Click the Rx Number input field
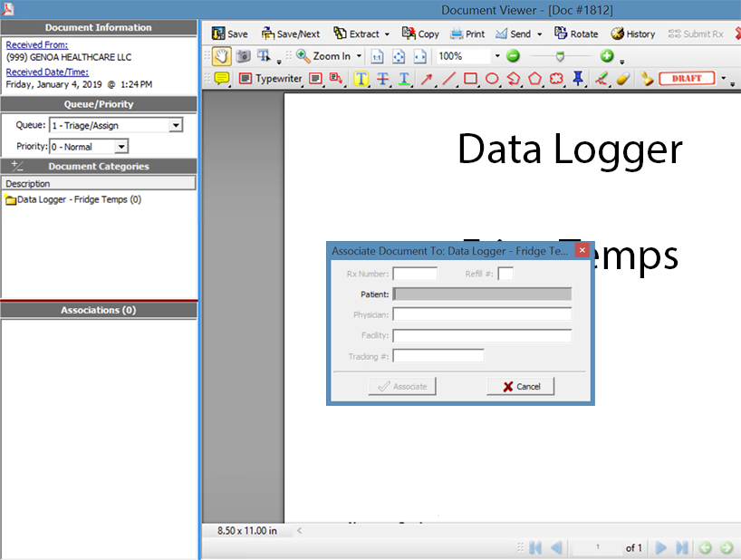Image resolution: width=741 pixels, height=560 pixels. [x=415, y=274]
